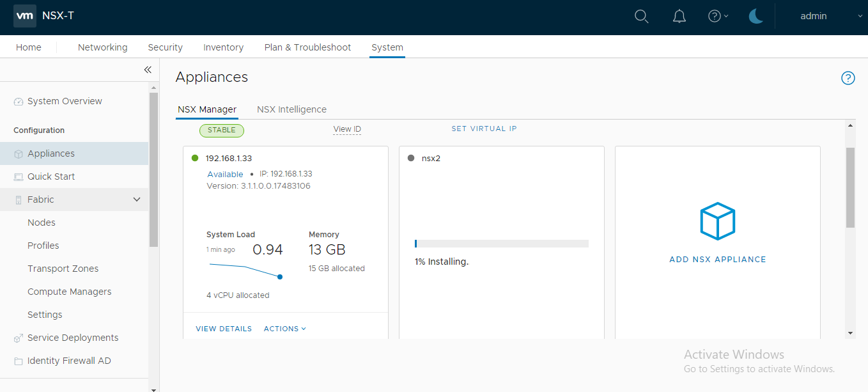Open Identity Firewall AD in sidebar
868x392 pixels.
(69, 361)
